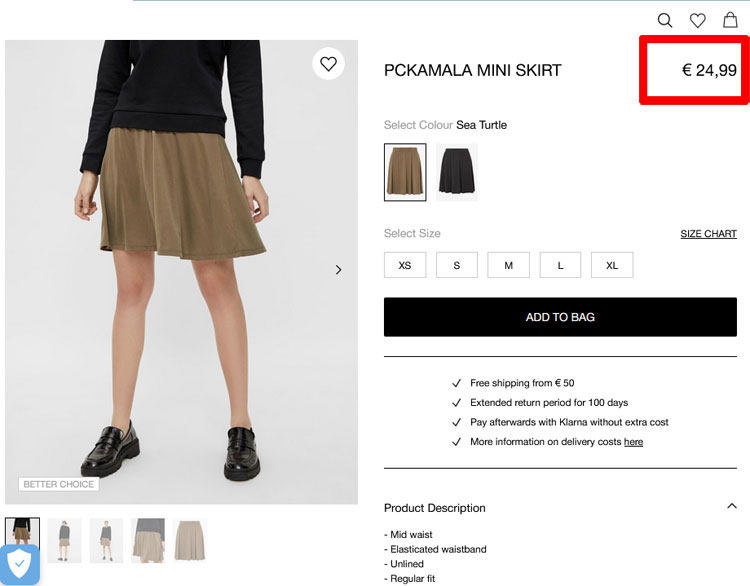The height and width of the screenshot is (586, 750).
Task: Pick size L
Action: [x=561, y=265]
